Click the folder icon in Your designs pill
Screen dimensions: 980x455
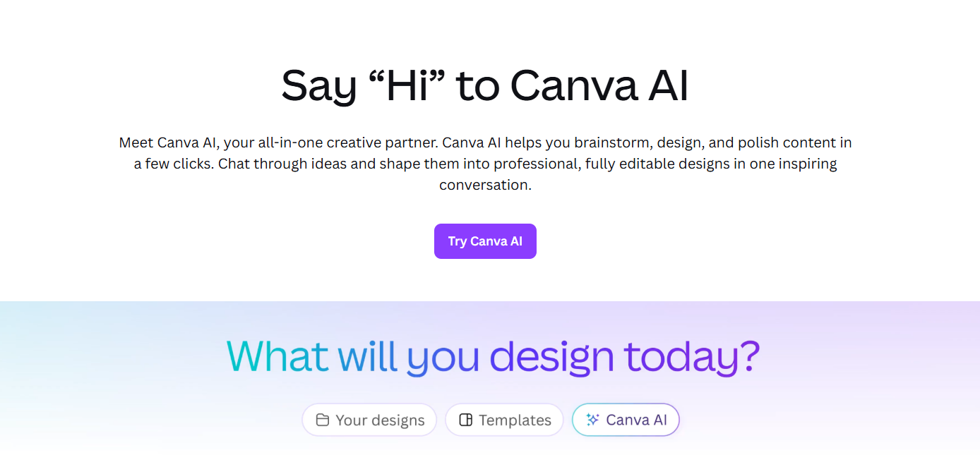pos(321,419)
